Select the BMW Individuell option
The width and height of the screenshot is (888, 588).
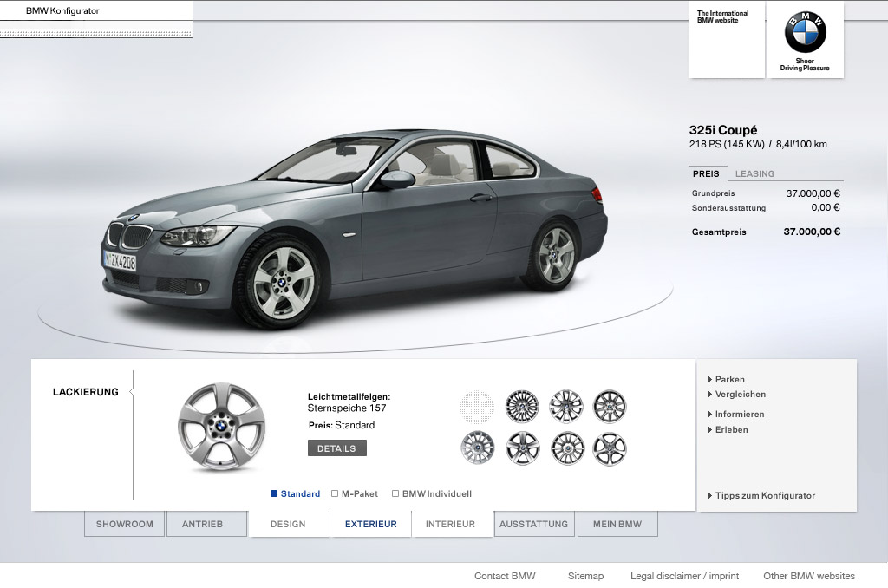(432, 494)
